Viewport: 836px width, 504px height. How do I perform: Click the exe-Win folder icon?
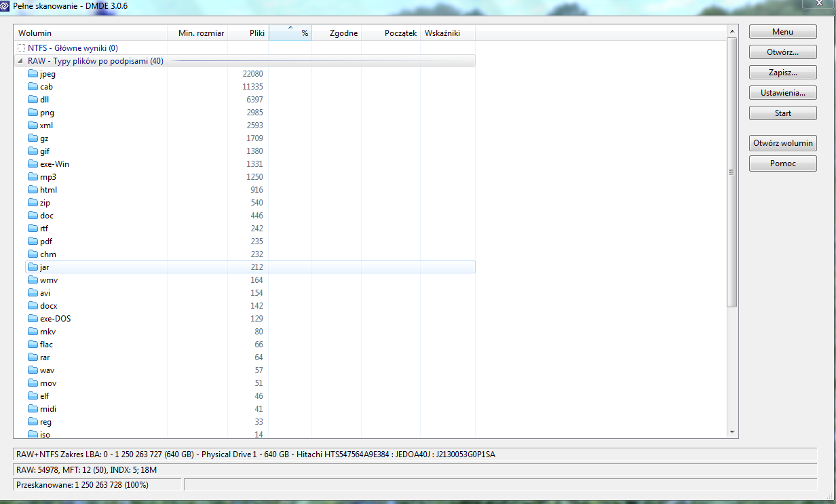tap(33, 164)
